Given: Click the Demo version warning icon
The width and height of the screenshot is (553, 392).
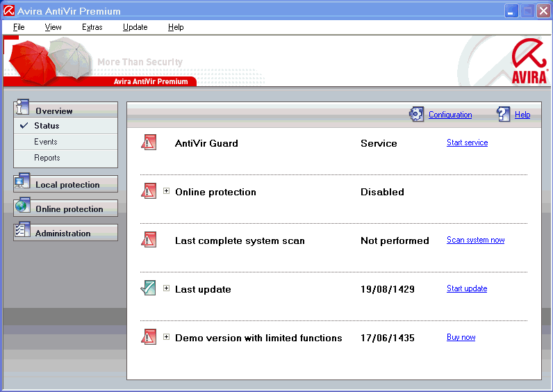Looking at the screenshot, I should tap(149, 337).
